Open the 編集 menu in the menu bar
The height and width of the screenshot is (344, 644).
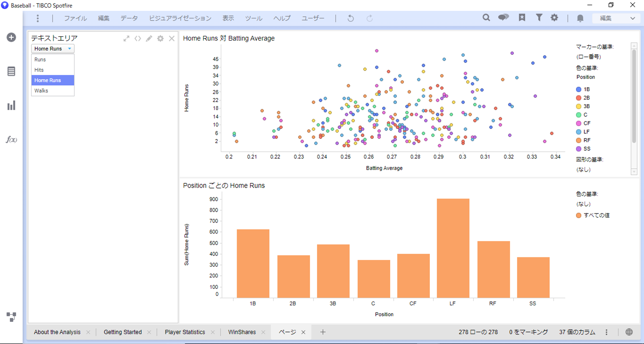point(104,18)
